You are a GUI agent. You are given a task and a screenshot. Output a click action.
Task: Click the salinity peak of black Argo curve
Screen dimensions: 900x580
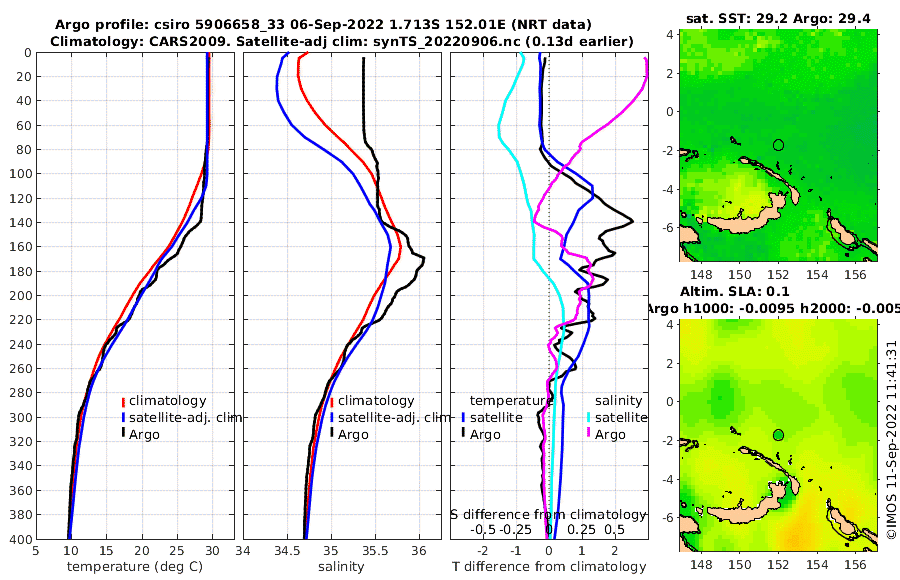[x=423, y=259]
